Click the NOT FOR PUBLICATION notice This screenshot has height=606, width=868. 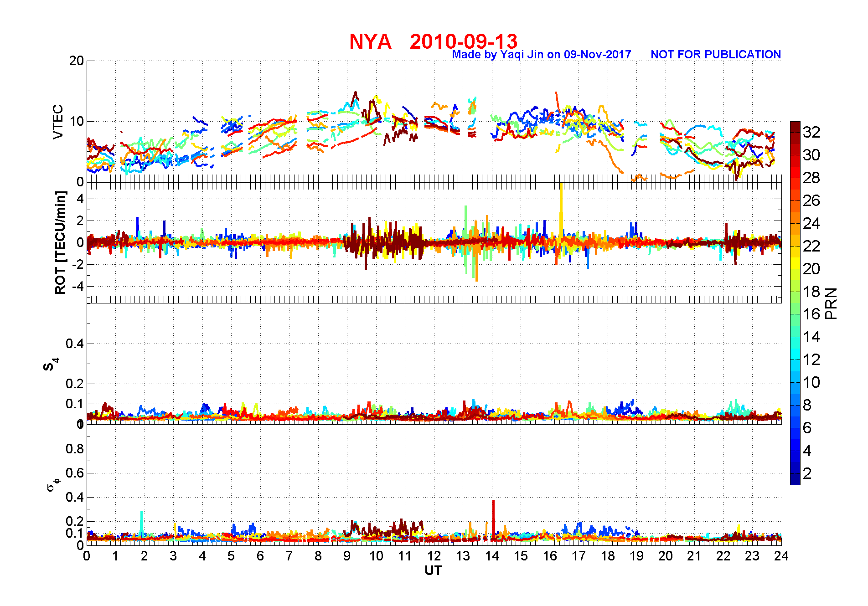pos(716,55)
